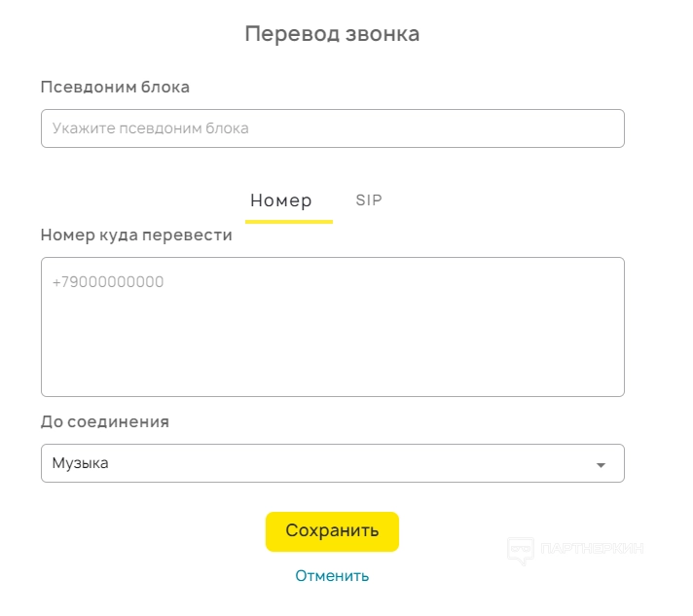Click the Перевод звонка heading

tap(332, 34)
